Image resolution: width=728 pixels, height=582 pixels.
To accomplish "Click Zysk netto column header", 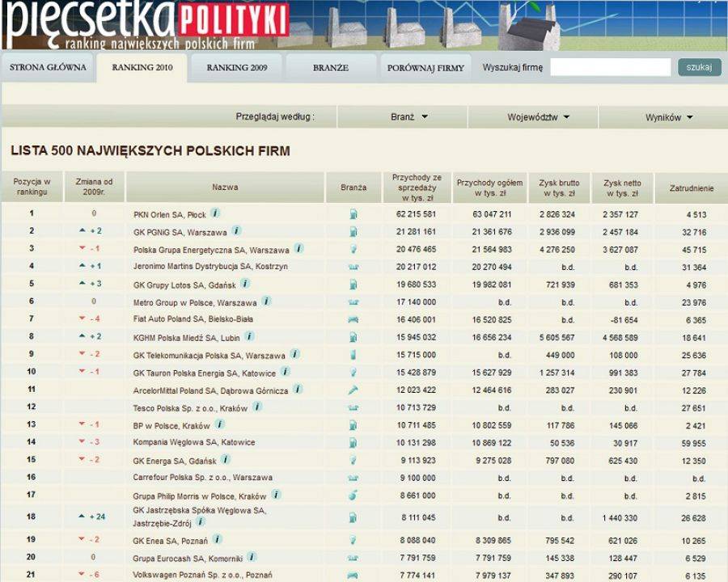I will (622, 188).
